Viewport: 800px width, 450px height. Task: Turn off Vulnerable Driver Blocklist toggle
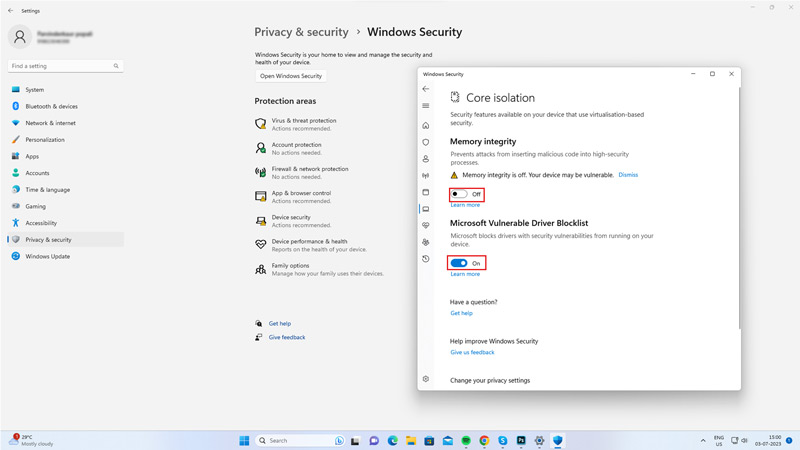pos(459,263)
